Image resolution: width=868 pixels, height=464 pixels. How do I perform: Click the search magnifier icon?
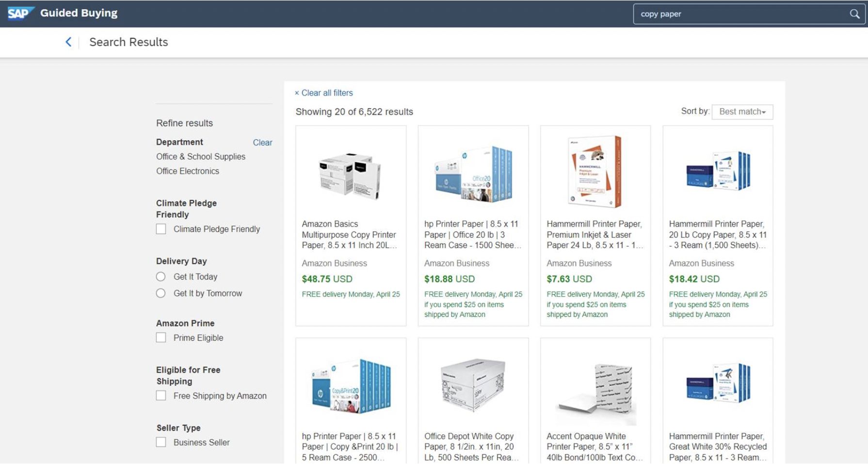[x=854, y=14]
